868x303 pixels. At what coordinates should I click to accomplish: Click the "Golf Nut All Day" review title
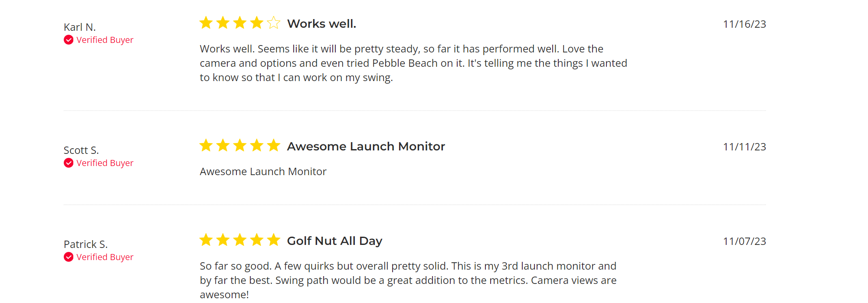pos(334,241)
